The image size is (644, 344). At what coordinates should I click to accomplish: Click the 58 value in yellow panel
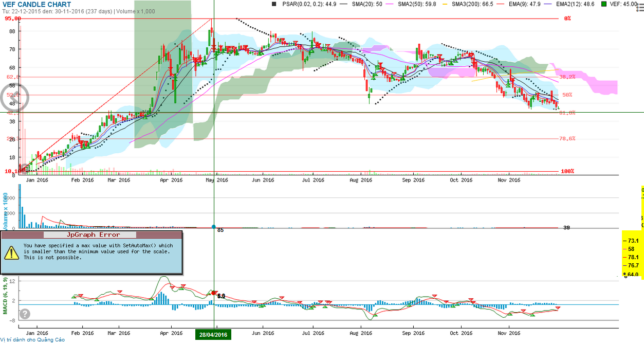pyautogui.click(x=632, y=249)
